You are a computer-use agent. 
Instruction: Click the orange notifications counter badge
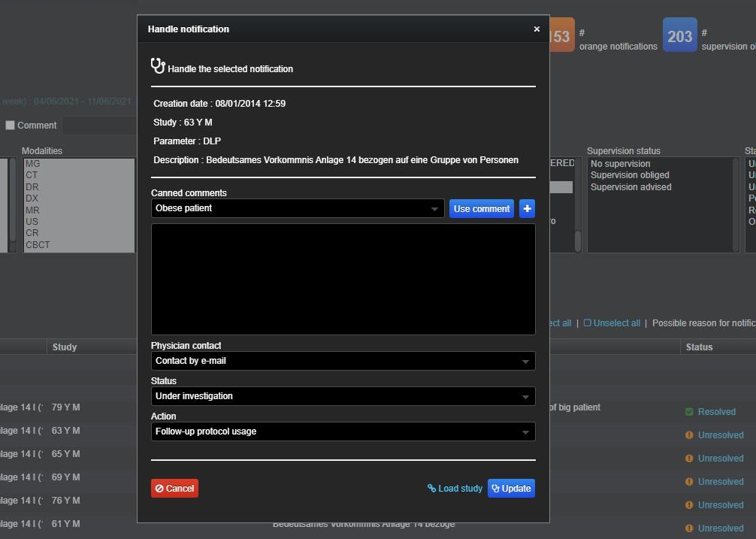[561, 35]
